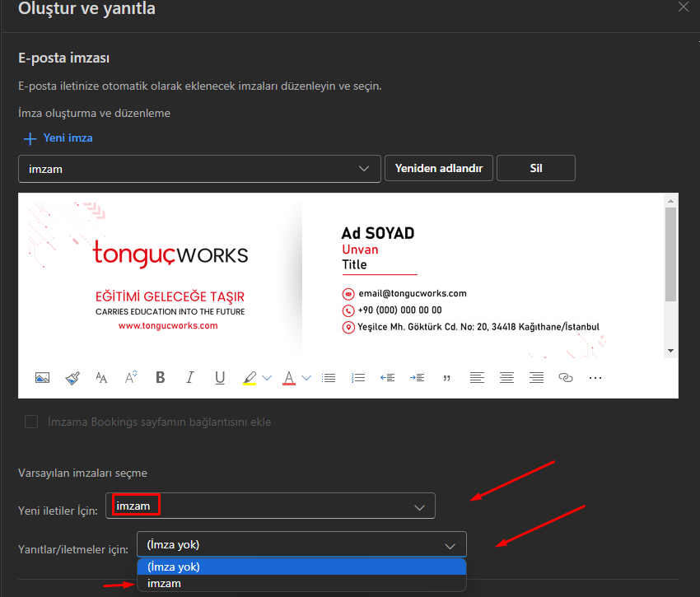The width and height of the screenshot is (700, 597).
Task: Insert a numbered list
Action: pos(358,378)
